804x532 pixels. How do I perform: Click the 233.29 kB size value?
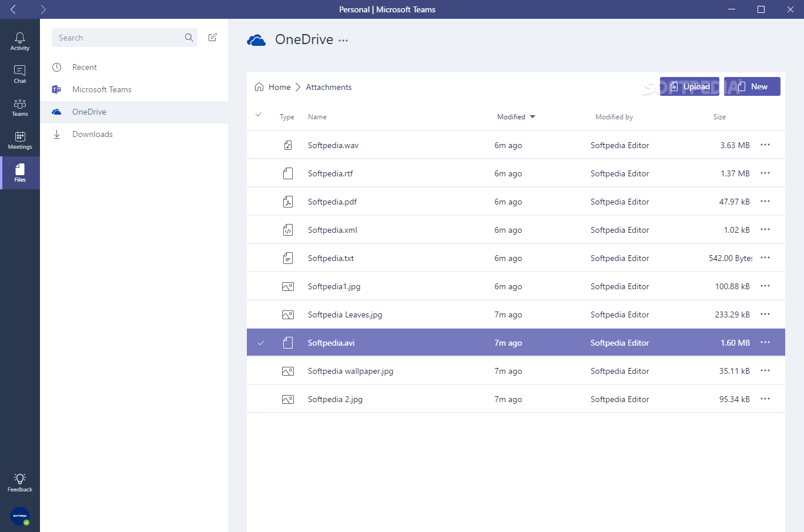point(732,314)
